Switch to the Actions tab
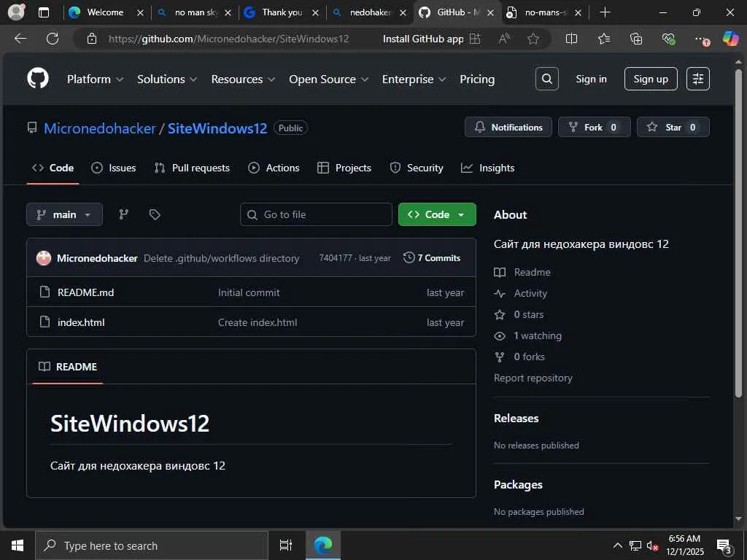 click(x=274, y=168)
